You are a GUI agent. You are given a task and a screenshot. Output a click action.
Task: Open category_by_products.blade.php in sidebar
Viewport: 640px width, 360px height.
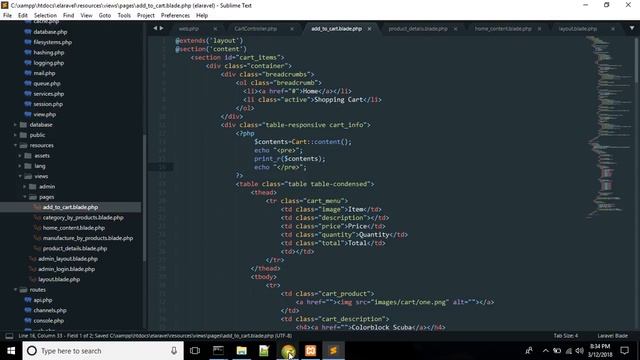(x=83, y=218)
